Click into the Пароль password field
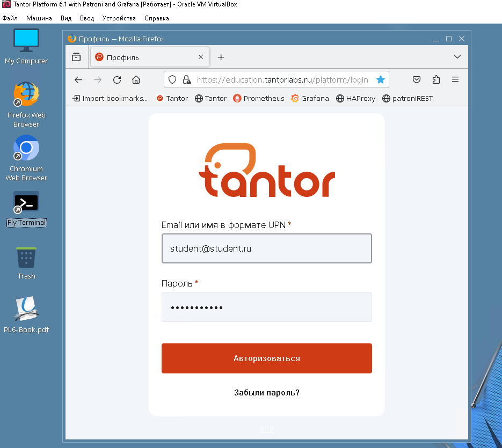Viewport: 502px width, 448px height. [x=267, y=307]
